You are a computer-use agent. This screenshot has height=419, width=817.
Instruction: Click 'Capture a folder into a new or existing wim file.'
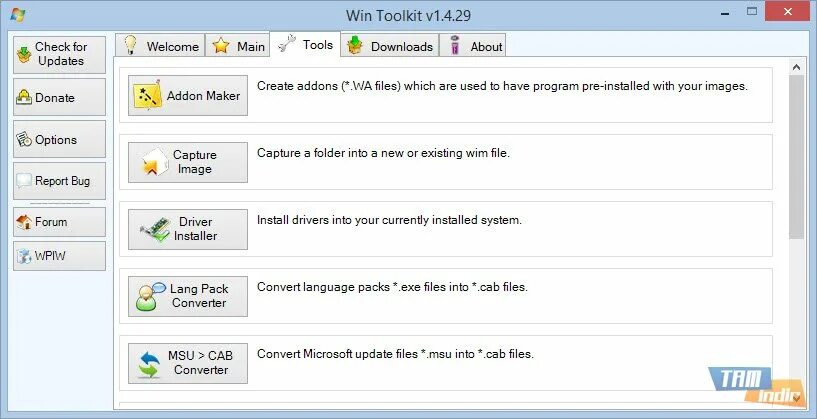point(383,153)
